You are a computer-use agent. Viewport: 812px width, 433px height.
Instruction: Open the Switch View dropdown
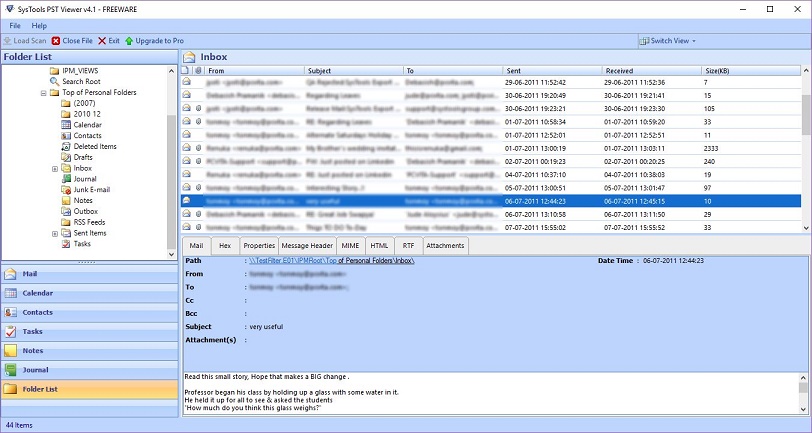pos(668,41)
